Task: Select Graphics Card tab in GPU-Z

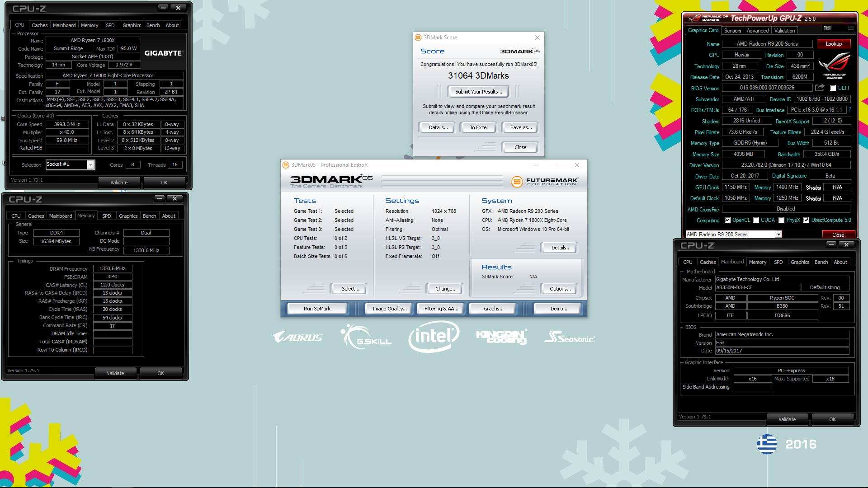Action: click(703, 30)
